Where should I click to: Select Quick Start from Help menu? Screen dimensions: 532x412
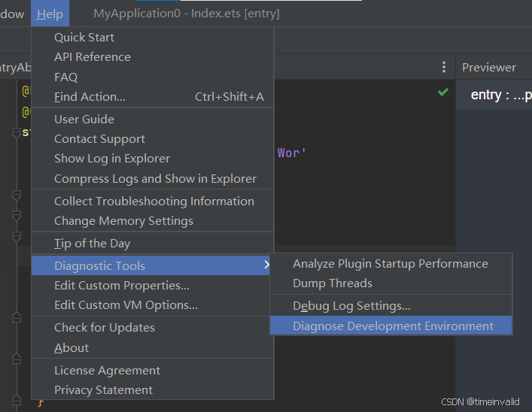(84, 37)
